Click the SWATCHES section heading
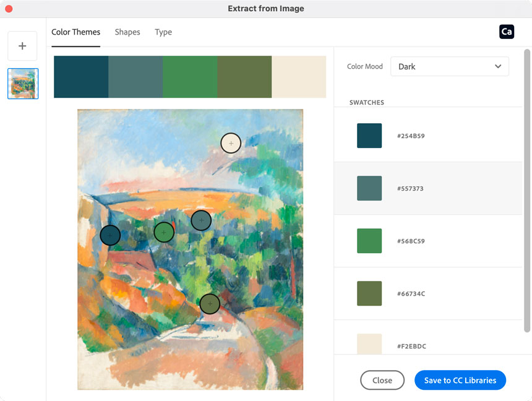The height and width of the screenshot is (401, 532). coord(367,103)
